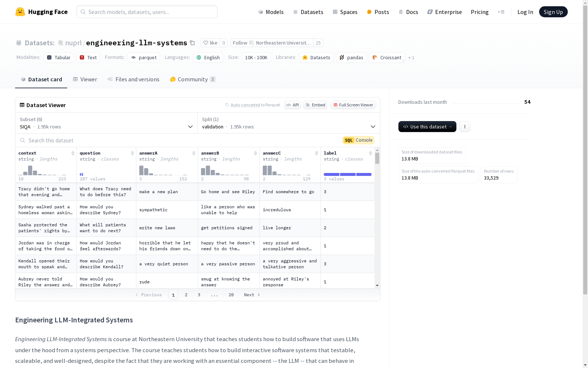
Task: Expand the Subset SIQA dropdown
Action: click(x=107, y=123)
